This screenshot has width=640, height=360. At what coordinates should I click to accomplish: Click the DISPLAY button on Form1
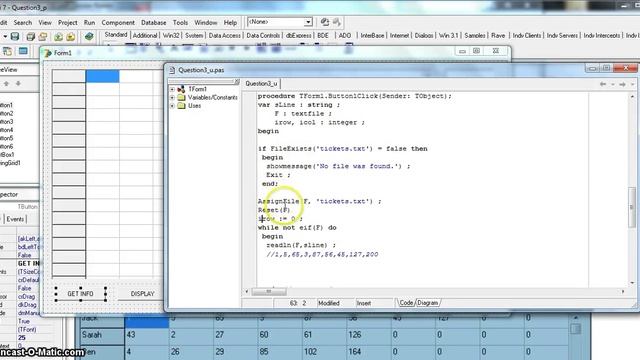(x=142, y=293)
